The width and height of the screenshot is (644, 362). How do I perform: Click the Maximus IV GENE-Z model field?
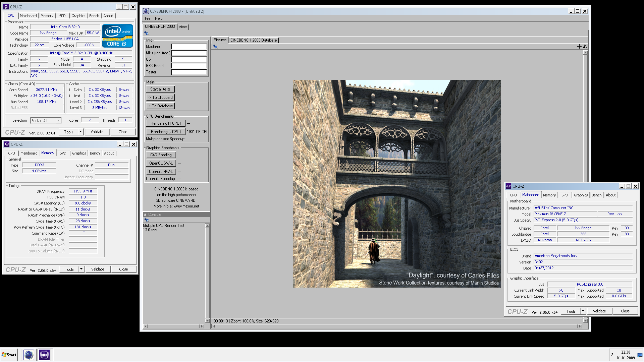click(566, 214)
